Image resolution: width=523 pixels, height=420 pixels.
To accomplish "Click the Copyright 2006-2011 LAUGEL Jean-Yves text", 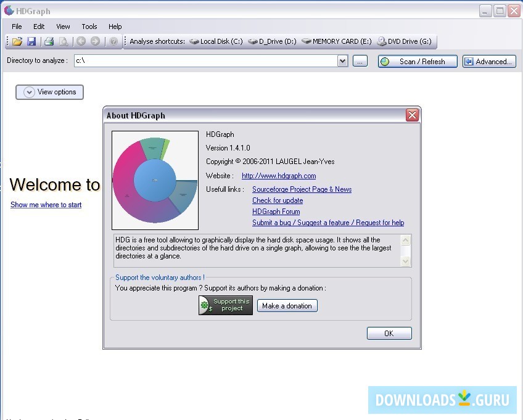I will click(270, 162).
